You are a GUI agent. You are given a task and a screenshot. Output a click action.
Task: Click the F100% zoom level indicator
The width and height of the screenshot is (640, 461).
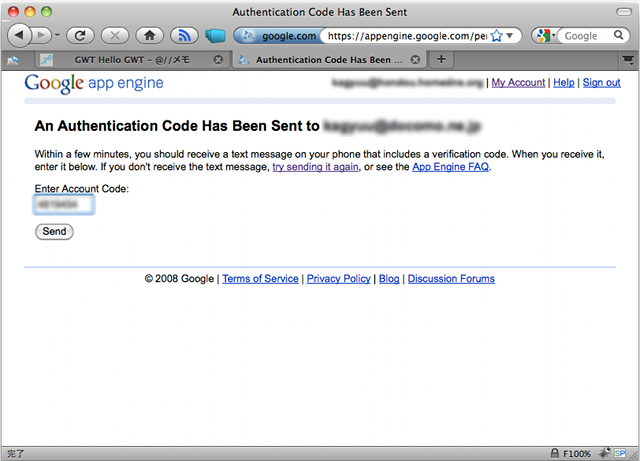click(578, 453)
